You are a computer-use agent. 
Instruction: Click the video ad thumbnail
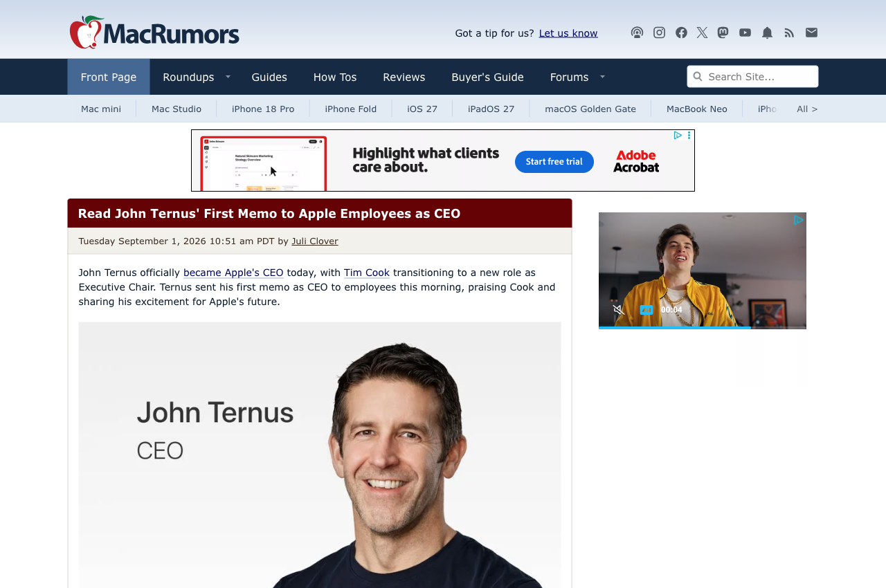703,270
